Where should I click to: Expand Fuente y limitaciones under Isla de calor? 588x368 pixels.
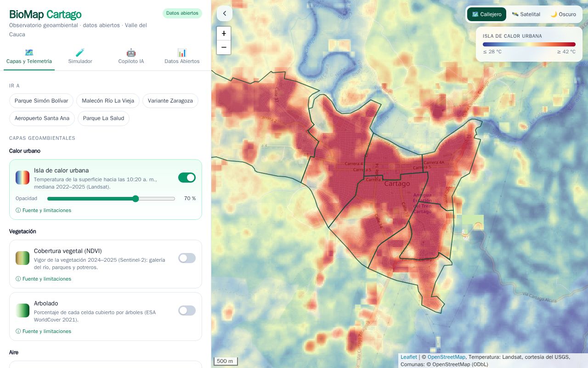44,210
